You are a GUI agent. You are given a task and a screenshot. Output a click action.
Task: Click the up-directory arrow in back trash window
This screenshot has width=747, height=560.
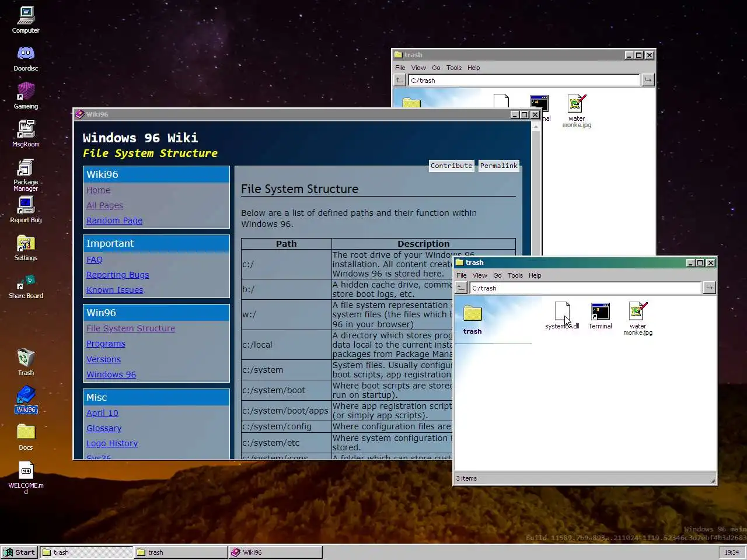(400, 80)
